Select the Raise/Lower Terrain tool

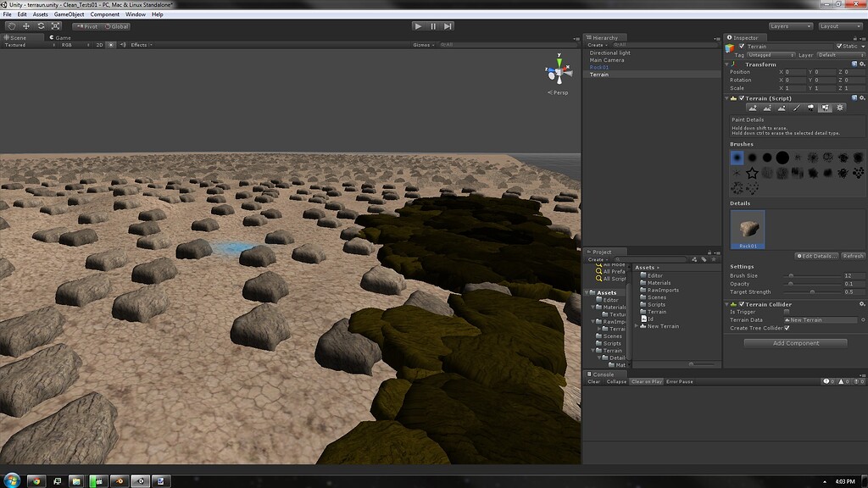pos(753,108)
